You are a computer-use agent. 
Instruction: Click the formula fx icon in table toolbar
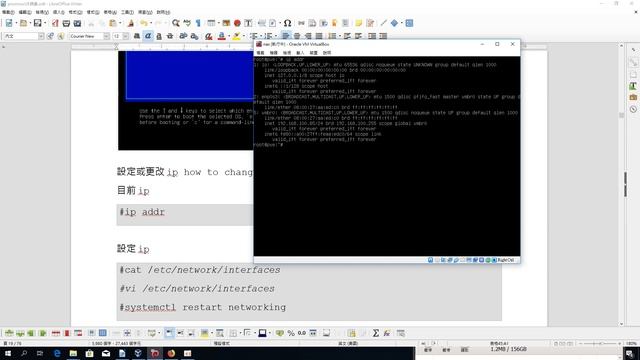pos(387,333)
